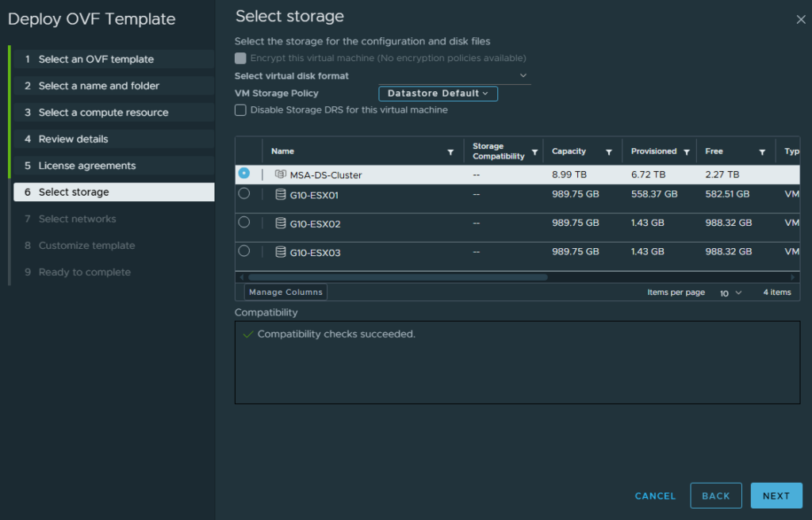Click the 6.72 TB provisioned cell
This screenshot has height=520, width=812.
click(649, 174)
